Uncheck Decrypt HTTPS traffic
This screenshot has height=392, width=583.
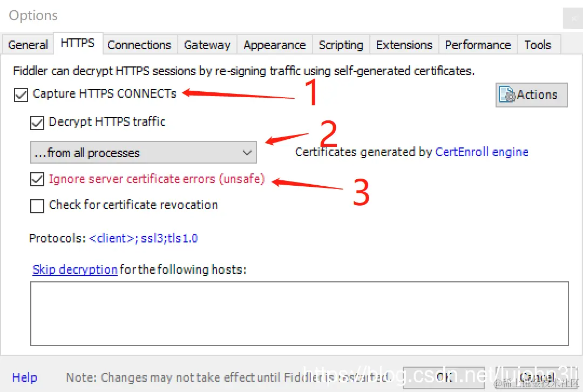click(37, 123)
